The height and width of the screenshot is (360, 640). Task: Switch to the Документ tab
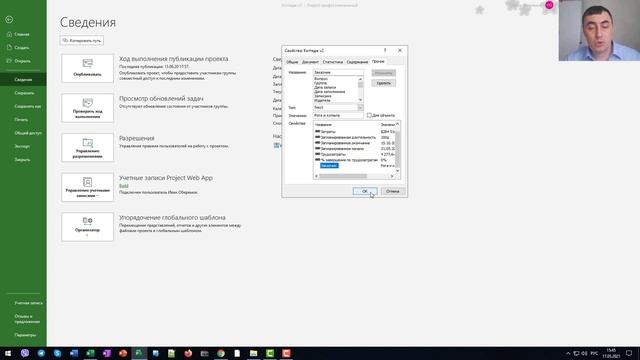[310, 62]
